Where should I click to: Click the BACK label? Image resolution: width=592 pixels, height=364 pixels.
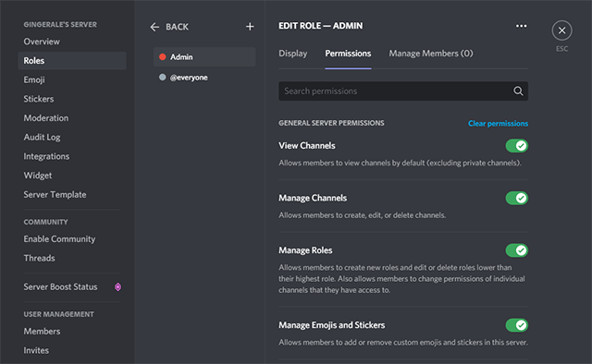[177, 27]
